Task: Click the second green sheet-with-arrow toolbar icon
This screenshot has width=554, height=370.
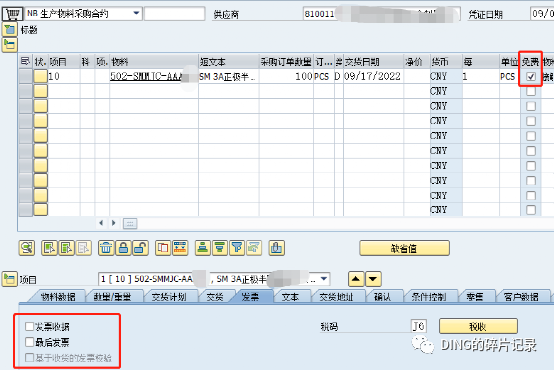Action: (66, 248)
